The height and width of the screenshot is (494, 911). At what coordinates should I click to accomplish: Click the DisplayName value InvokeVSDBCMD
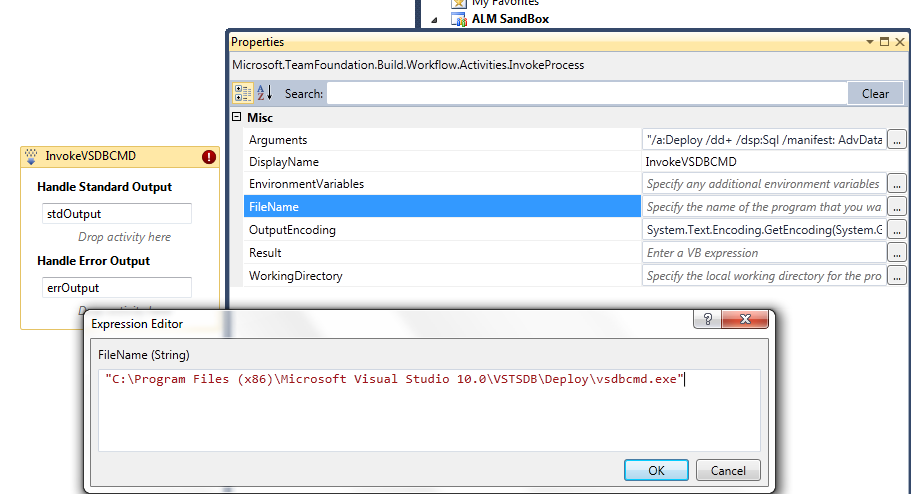tap(691, 162)
